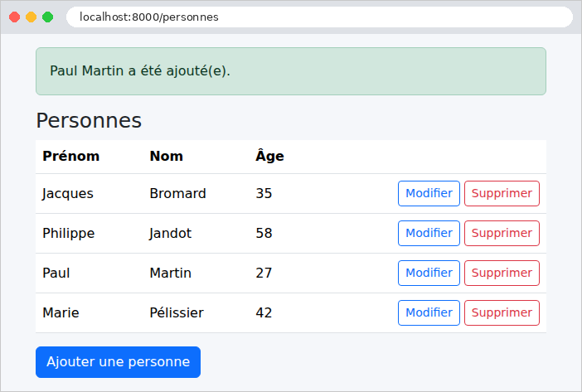
Task: Click the 'Paul Martin a été ajouté(e).' alert
Action: 291,70
